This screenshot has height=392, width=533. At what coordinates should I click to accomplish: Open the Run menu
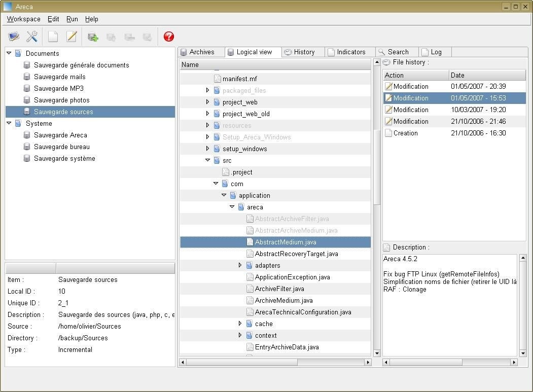click(x=72, y=19)
